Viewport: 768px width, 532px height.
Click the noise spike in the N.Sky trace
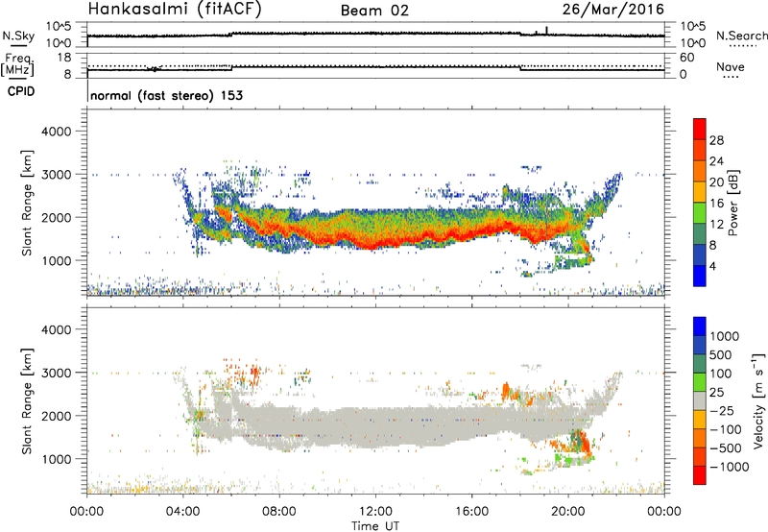click(546, 31)
